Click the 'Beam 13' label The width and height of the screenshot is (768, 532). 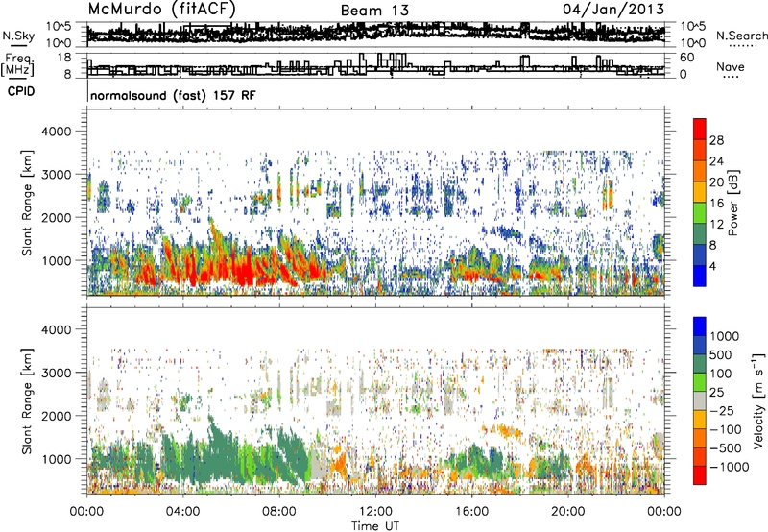point(374,11)
